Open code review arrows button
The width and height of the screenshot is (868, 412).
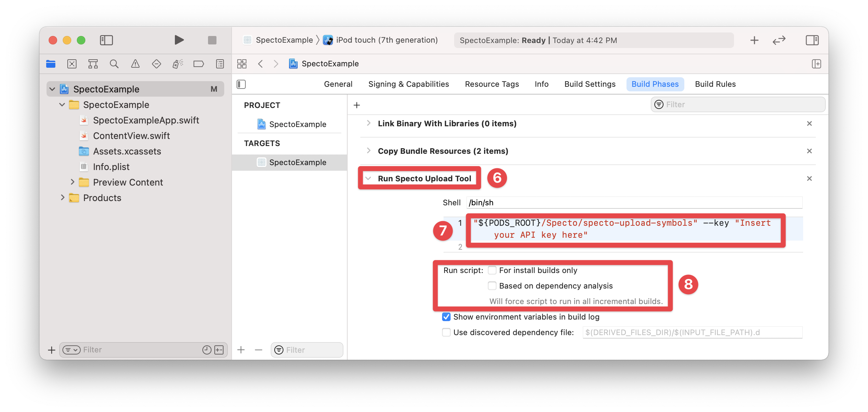779,40
